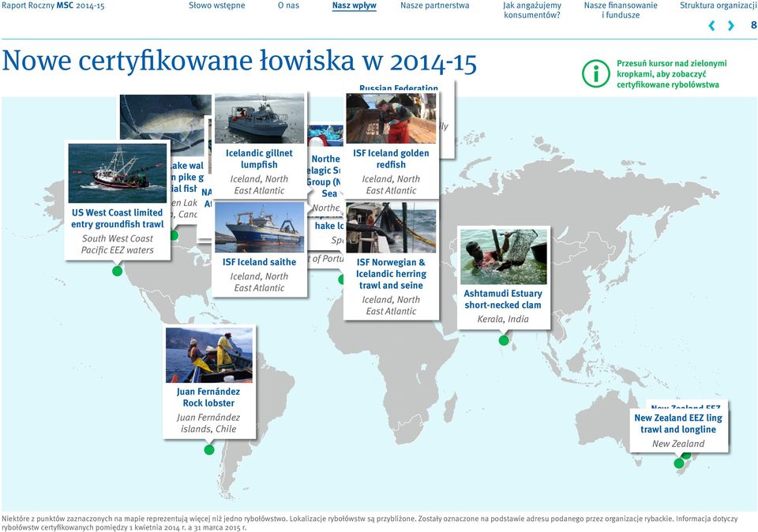Click green dot under New Zealand ling card
758x532 pixels.
[679, 463]
